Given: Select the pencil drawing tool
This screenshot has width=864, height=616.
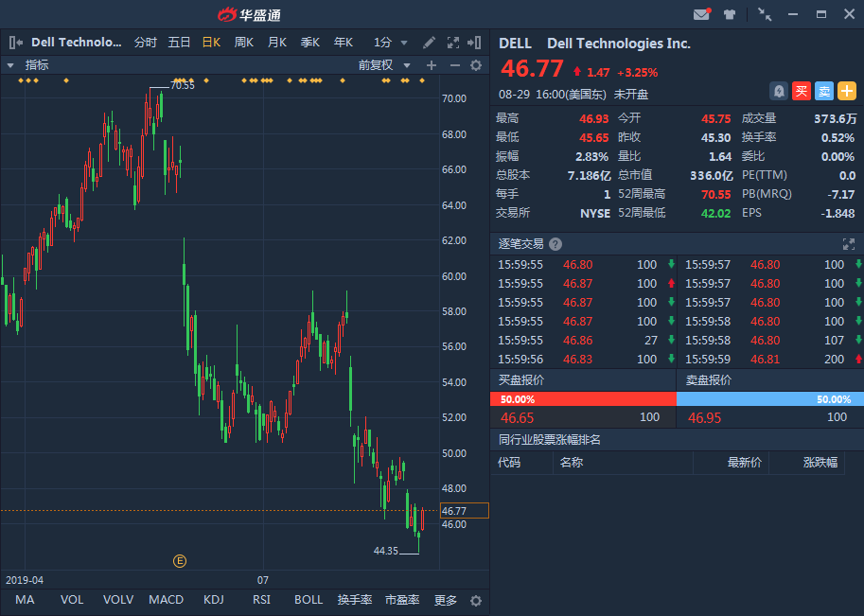Looking at the screenshot, I should (x=429, y=43).
